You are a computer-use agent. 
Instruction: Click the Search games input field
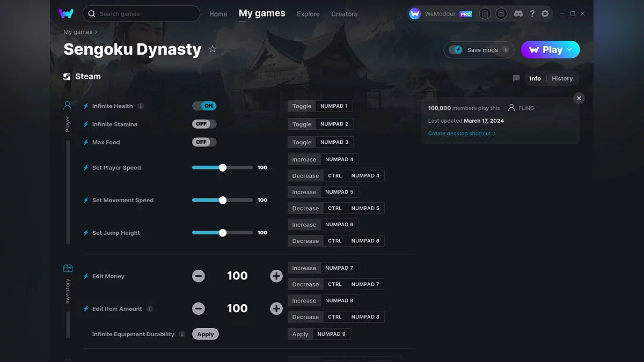tap(141, 13)
